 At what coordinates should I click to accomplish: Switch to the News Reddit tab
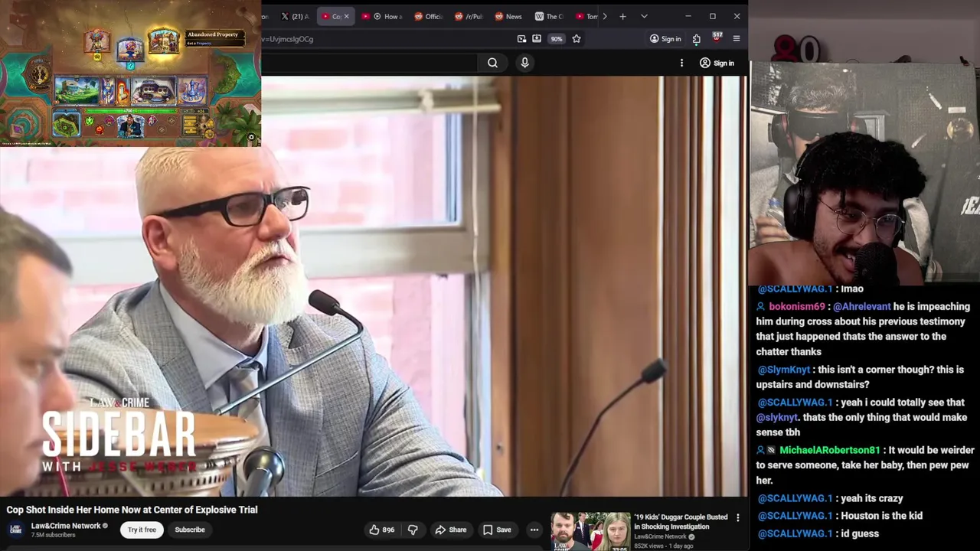(508, 16)
